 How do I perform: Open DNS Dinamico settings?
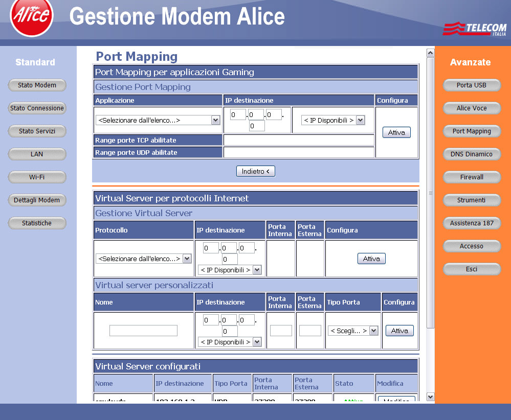(472, 154)
